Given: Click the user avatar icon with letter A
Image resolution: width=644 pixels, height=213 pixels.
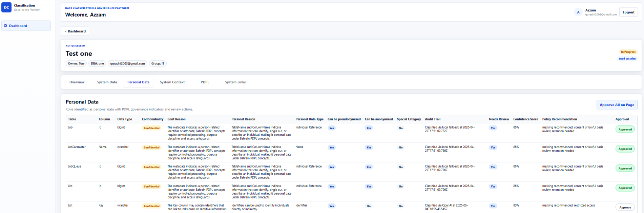Looking at the screenshot, I should (578, 12).
